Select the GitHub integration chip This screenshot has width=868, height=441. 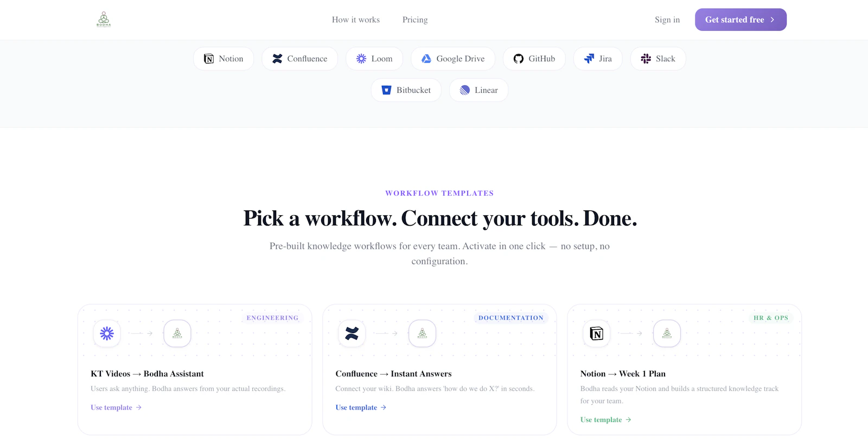point(534,59)
